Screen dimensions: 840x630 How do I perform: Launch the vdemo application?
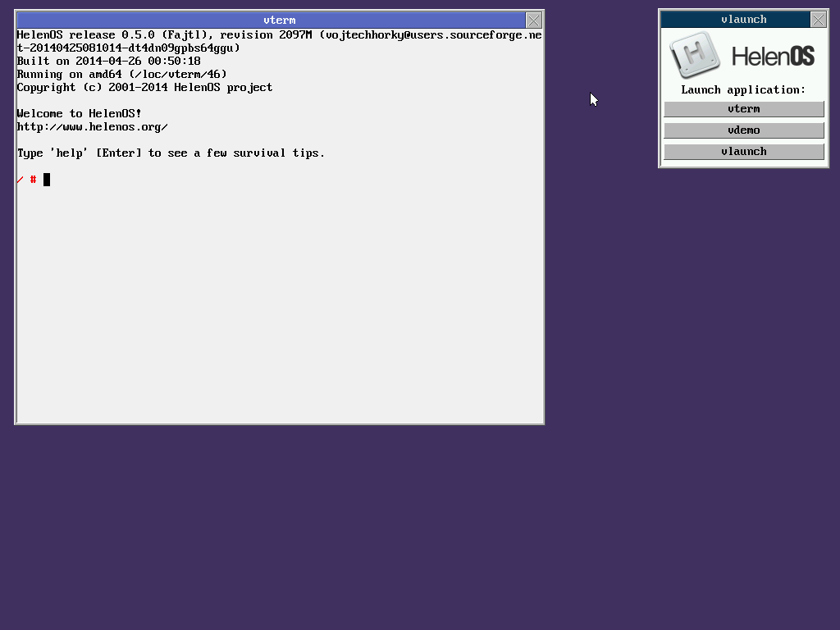[743, 130]
